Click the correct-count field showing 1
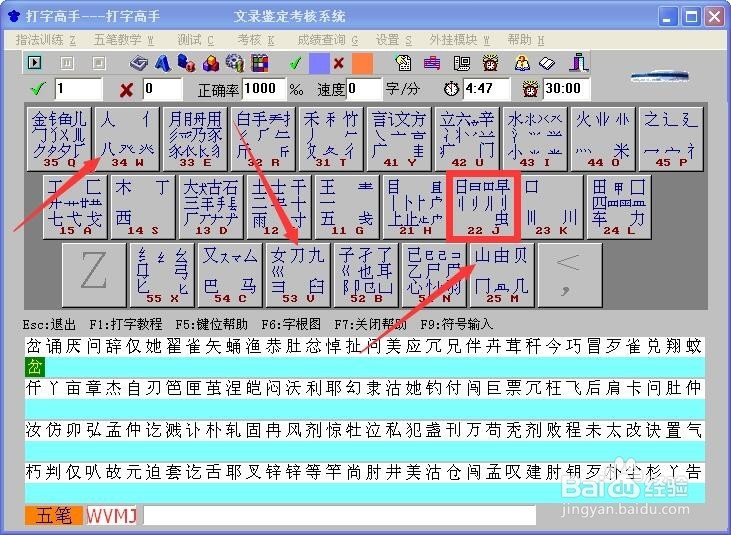This screenshot has height=535, width=731. pos(78,89)
